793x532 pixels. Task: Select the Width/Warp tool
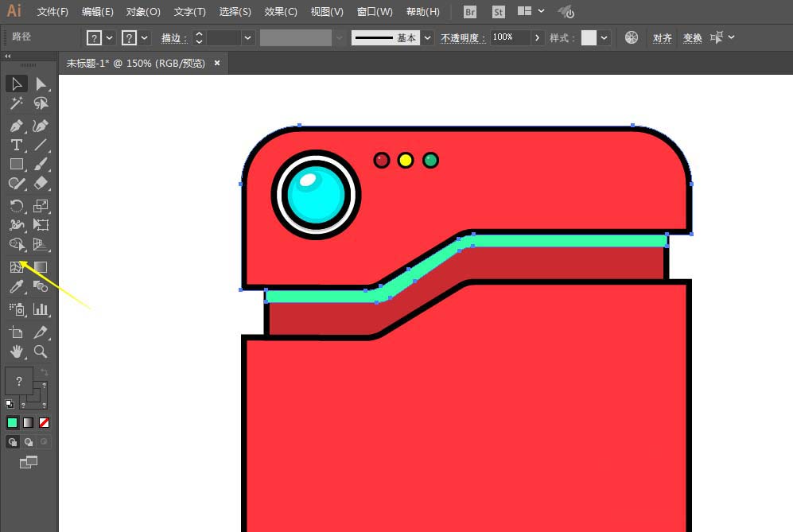(16, 225)
